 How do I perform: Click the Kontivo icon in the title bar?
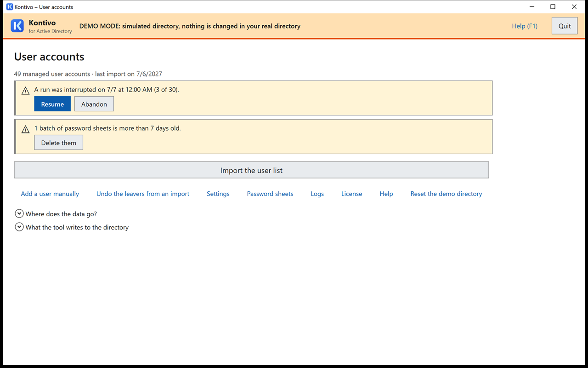pos(9,7)
